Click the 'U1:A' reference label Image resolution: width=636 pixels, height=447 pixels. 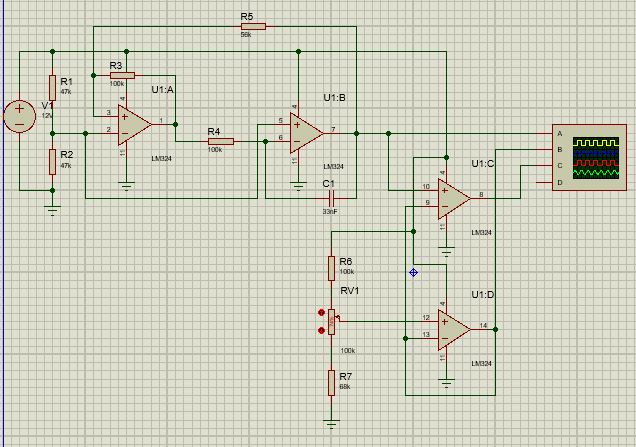pyautogui.click(x=163, y=90)
